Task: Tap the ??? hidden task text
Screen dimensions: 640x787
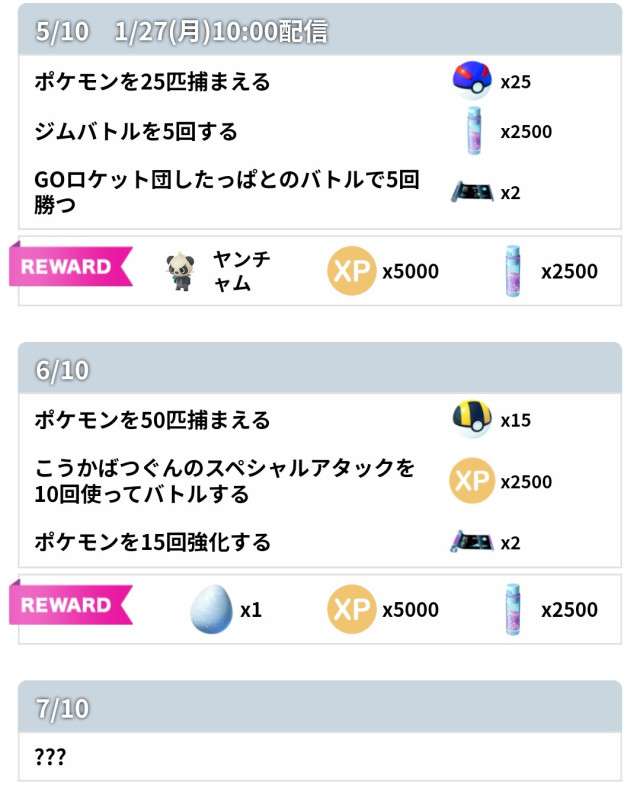Action: click(50, 757)
